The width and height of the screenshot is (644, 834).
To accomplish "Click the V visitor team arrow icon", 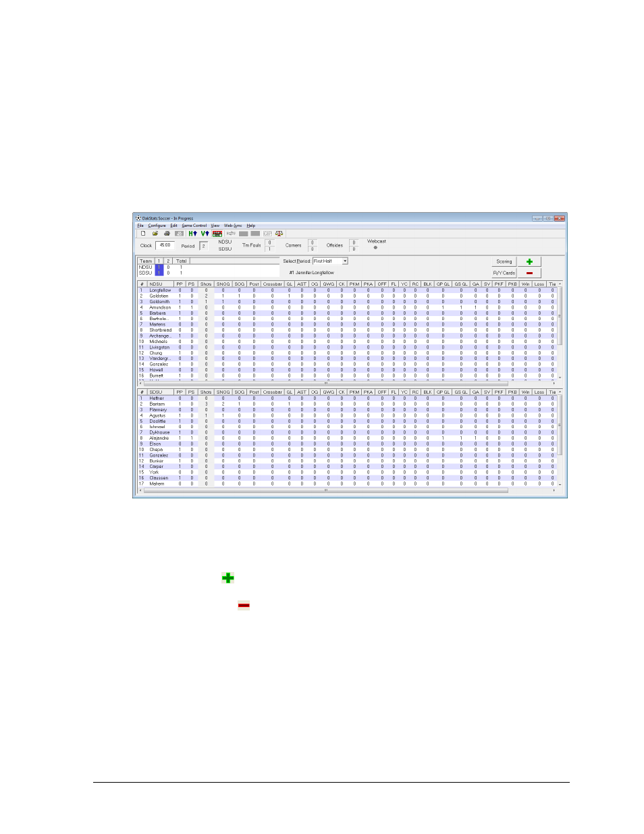I will [205, 234].
